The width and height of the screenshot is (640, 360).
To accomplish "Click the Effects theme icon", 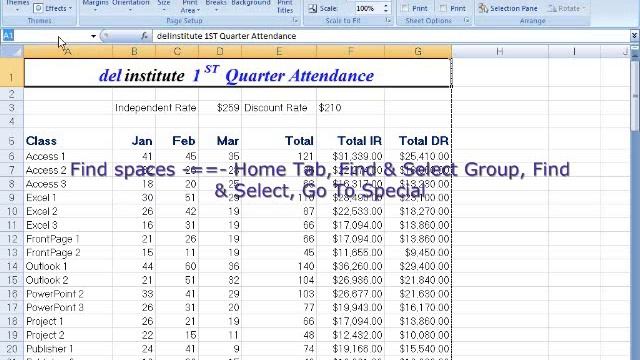I will [x=38, y=8].
